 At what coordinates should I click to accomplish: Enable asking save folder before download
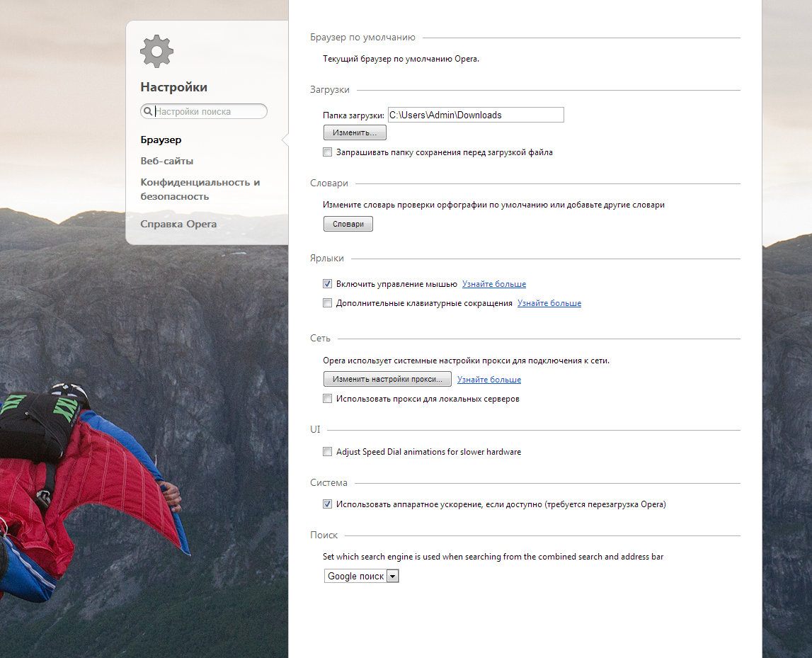[x=327, y=152]
